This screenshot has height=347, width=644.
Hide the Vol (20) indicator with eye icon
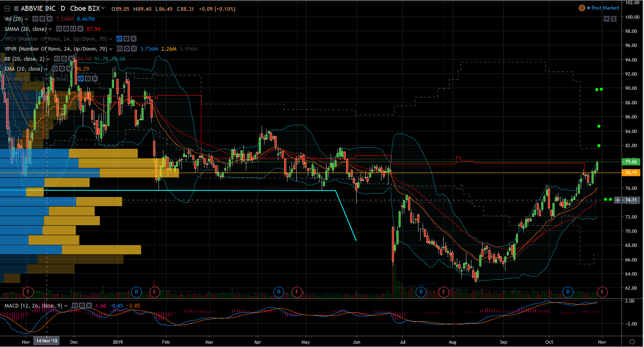[35, 19]
